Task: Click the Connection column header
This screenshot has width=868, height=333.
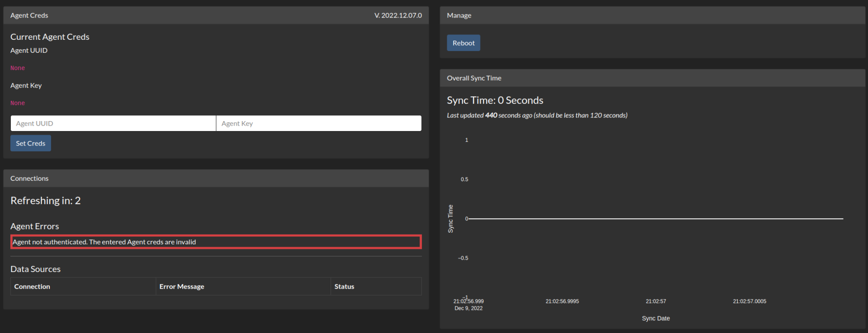Action: [32, 286]
